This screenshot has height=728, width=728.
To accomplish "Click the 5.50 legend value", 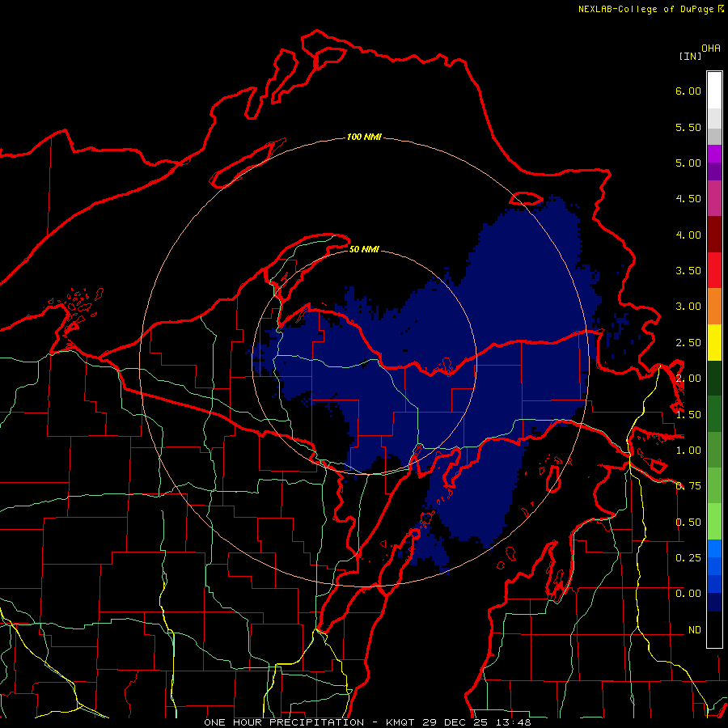I will point(688,127).
